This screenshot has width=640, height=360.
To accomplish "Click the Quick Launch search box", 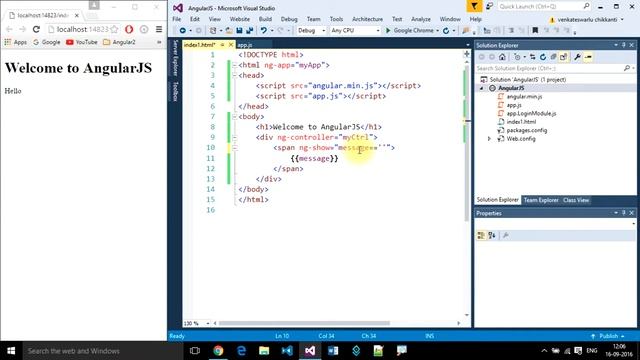I will (x=544, y=7).
